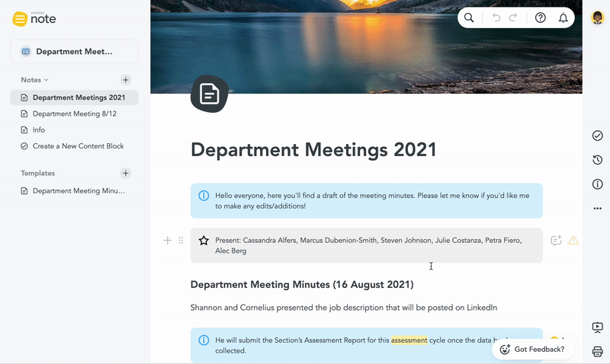This screenshot has width=610, height=364.
Task: Open notifications bell
Action: [563, 18]
